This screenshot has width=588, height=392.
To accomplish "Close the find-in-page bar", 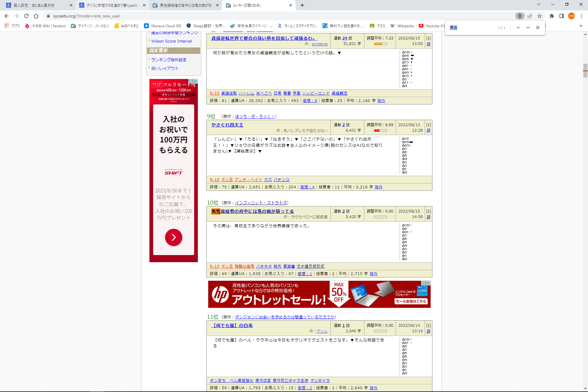I will (538, 28).
